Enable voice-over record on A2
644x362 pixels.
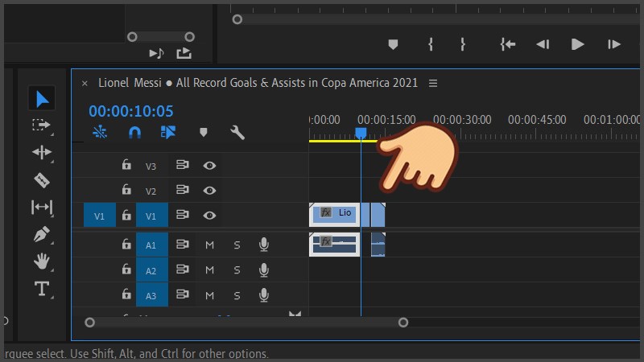point(264,269)
